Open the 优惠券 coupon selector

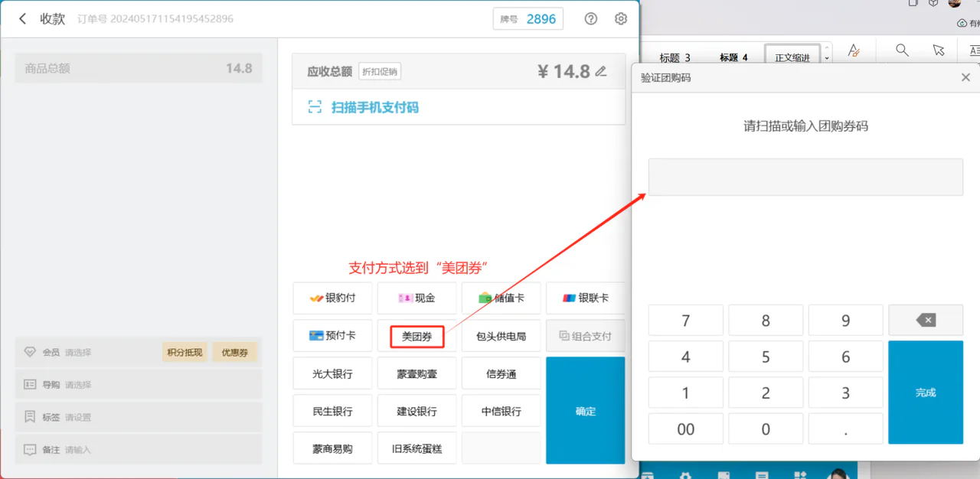point(235,352)
